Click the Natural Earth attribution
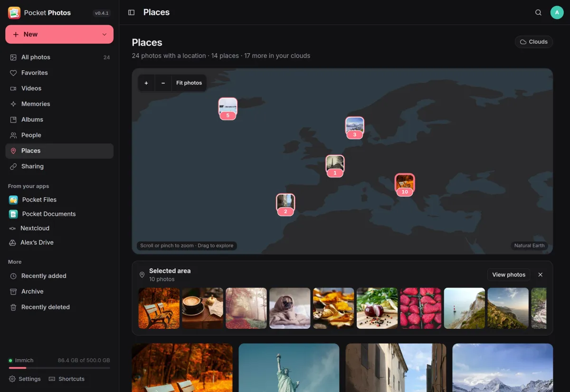Viewport: 570px width, 392px height. (x=529, y=246)
